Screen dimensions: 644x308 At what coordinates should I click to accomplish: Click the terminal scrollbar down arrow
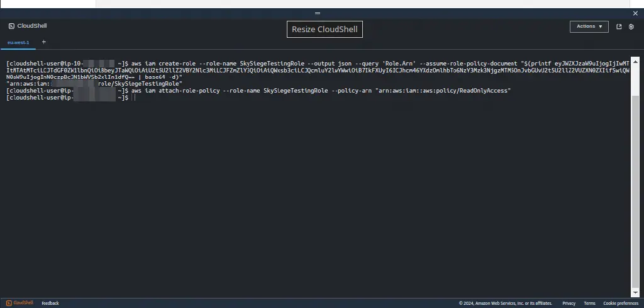pos(635,292)
